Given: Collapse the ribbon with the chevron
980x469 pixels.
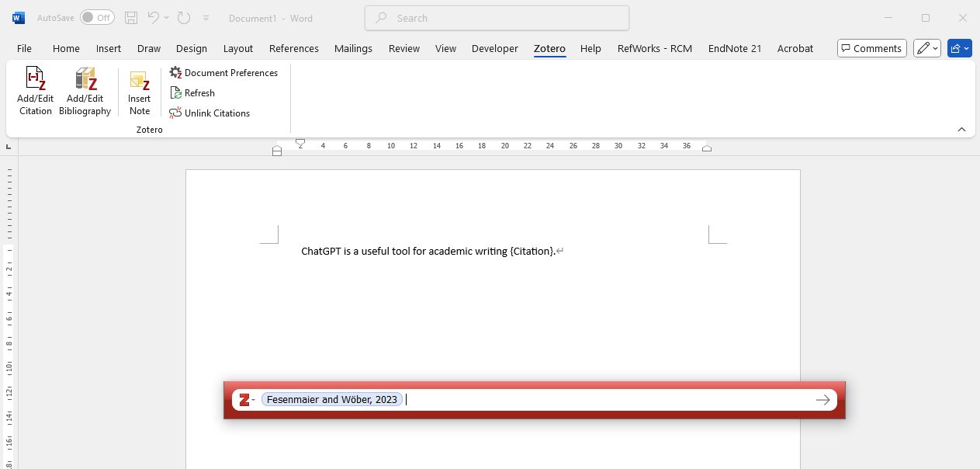Looking at the screenshot, I should point(961,130).
